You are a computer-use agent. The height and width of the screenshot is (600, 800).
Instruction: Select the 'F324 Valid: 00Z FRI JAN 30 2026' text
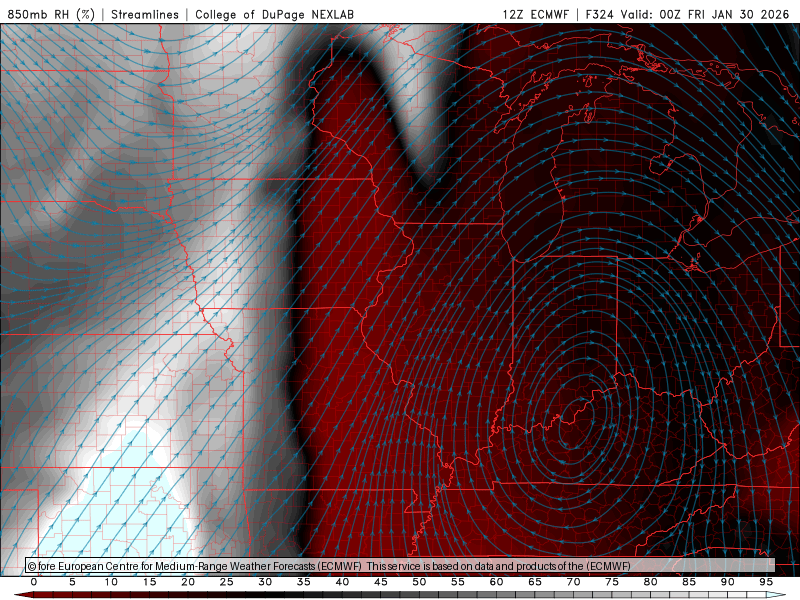click(x=687, y=14)
